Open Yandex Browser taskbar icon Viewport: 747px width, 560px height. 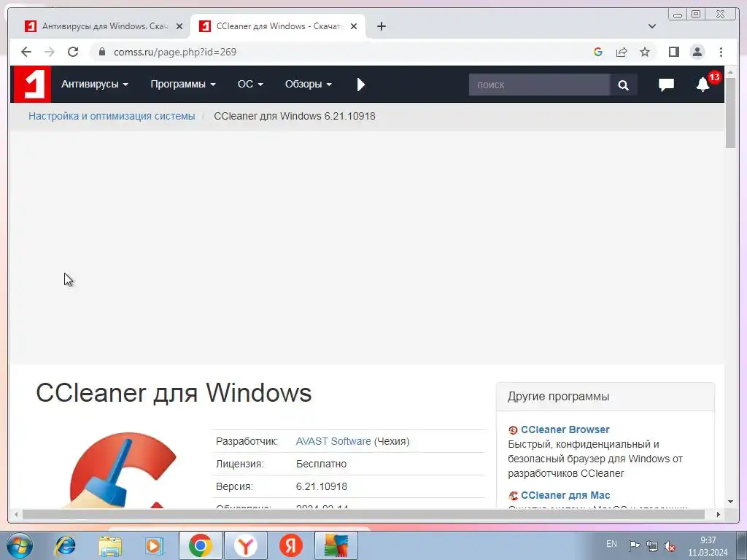(x=245, y=545)
